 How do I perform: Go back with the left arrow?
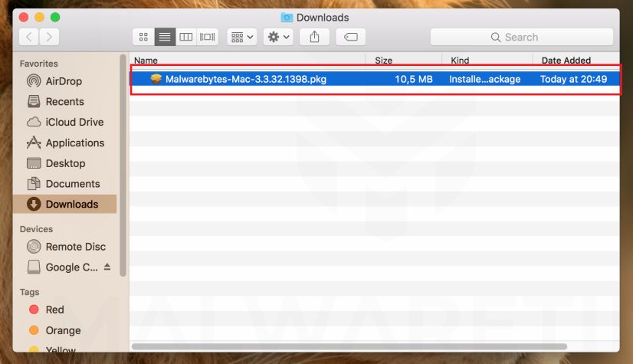tap(28, 37)
